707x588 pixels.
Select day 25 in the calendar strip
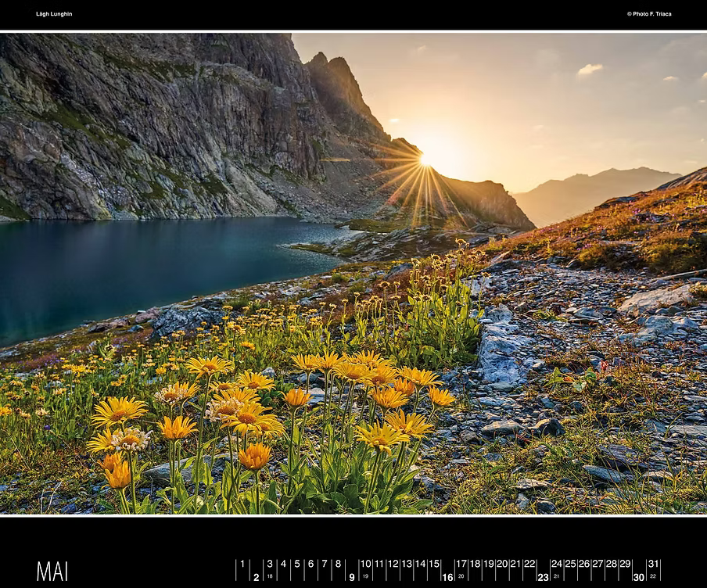click(x=571, y=564)
